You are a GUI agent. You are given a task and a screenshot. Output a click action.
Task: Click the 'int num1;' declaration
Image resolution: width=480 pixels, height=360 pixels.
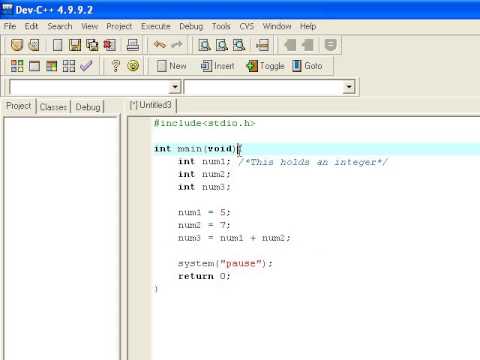coord(204,162)
